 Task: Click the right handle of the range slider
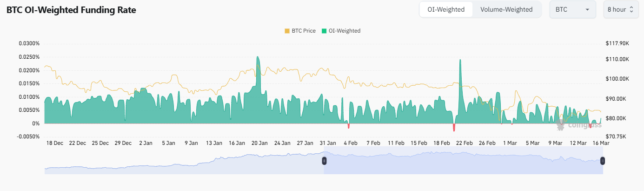point(603,161)
